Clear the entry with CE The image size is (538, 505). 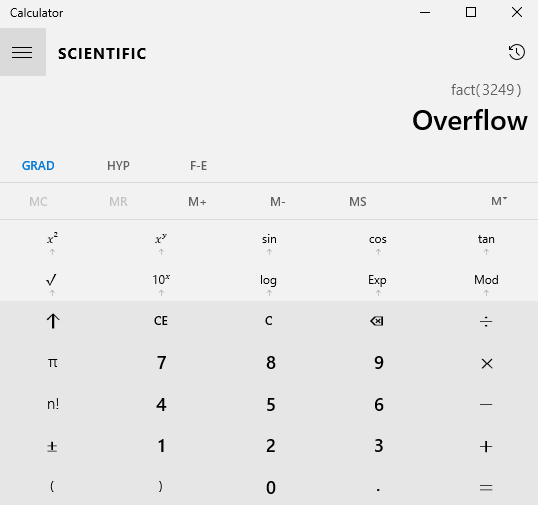click(161, 321)
